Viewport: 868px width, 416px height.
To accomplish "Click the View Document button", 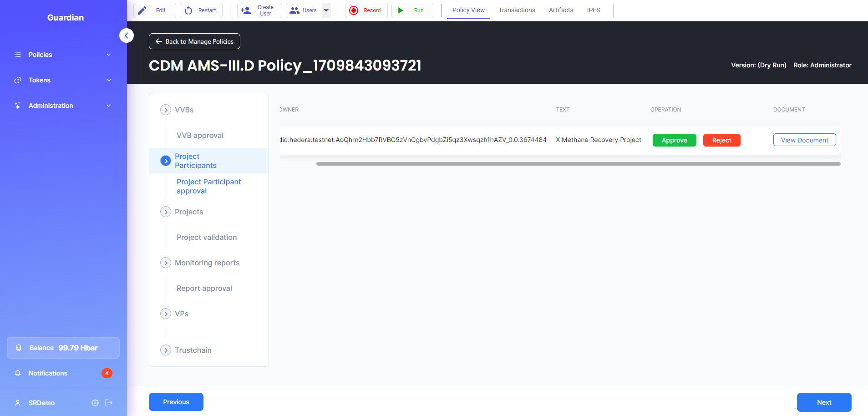I will coord(805,140).
